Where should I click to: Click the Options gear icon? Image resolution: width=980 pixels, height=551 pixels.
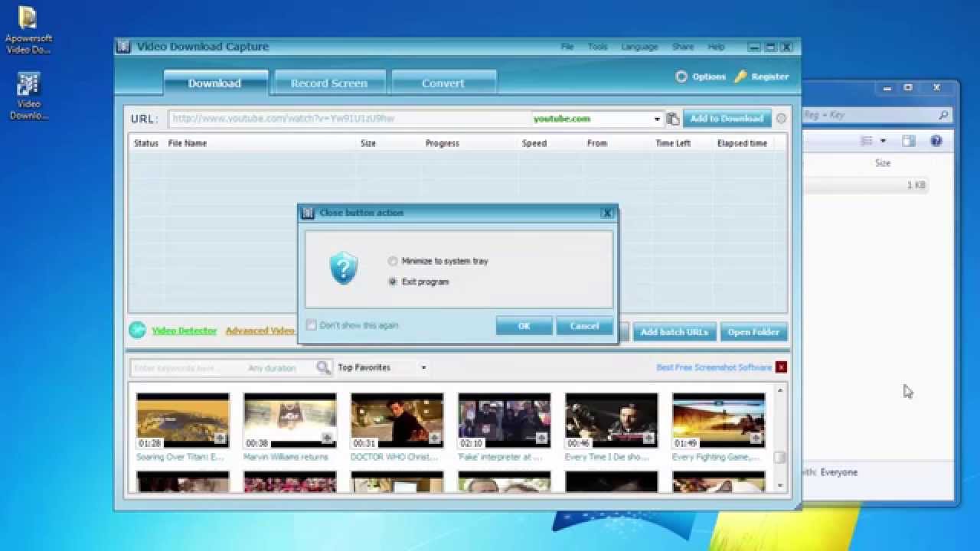click(x=681, y=77)
